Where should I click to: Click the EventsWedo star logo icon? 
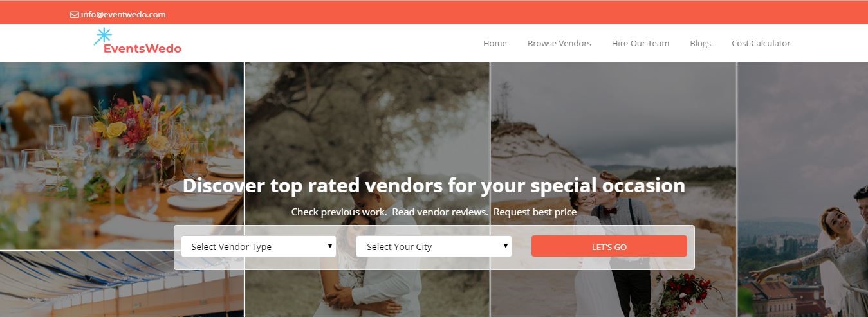(102, 36)
